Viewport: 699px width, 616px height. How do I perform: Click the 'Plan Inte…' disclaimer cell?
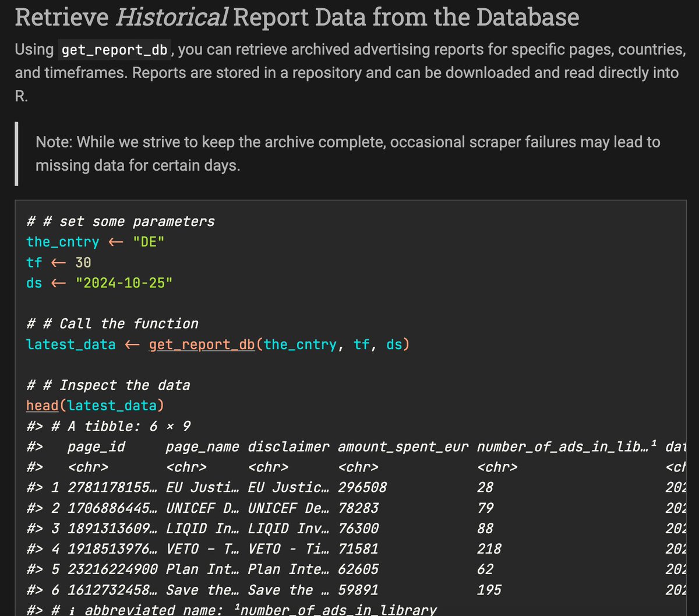(x=288, y=569)
